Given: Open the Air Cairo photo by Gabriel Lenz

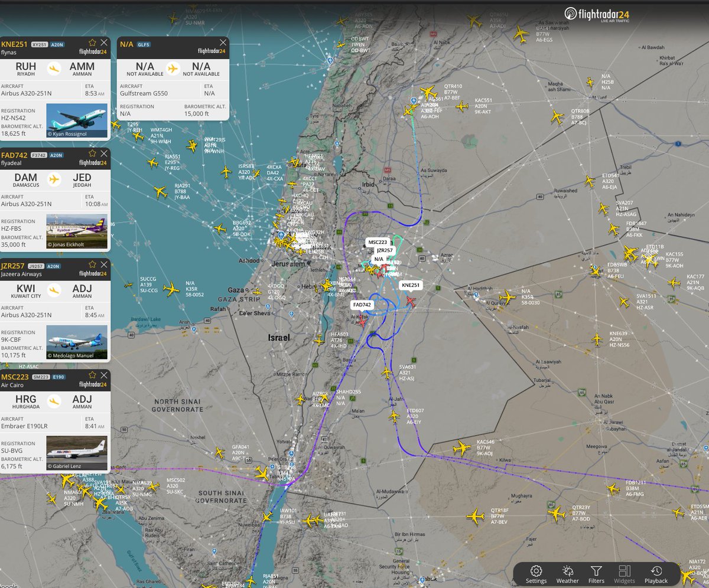Looking at the screenshot, I should click(x=77, y=453).
